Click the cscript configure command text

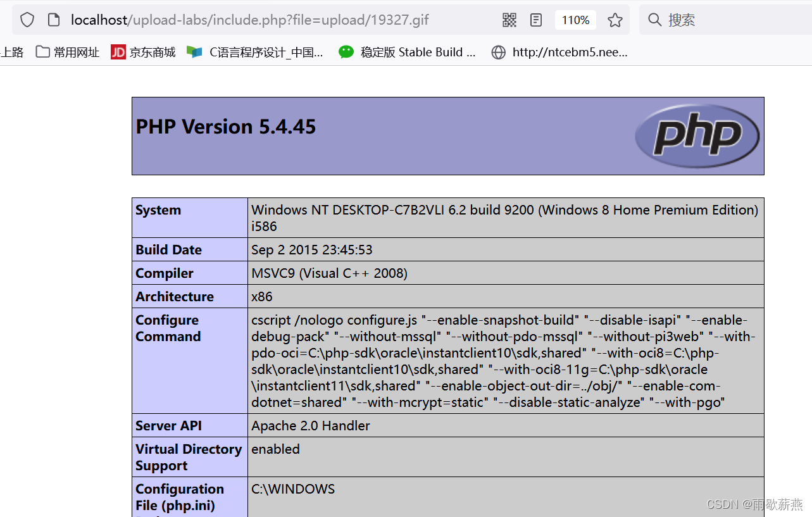pos(504,361)
